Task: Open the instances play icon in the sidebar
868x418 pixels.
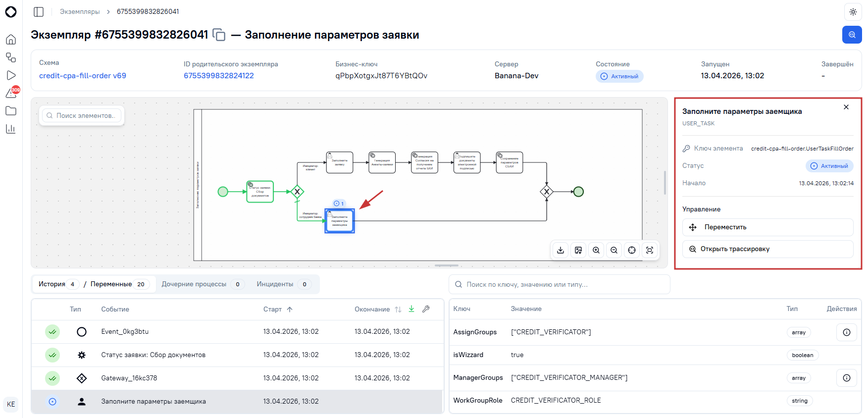Action: (x=11, y=75)
